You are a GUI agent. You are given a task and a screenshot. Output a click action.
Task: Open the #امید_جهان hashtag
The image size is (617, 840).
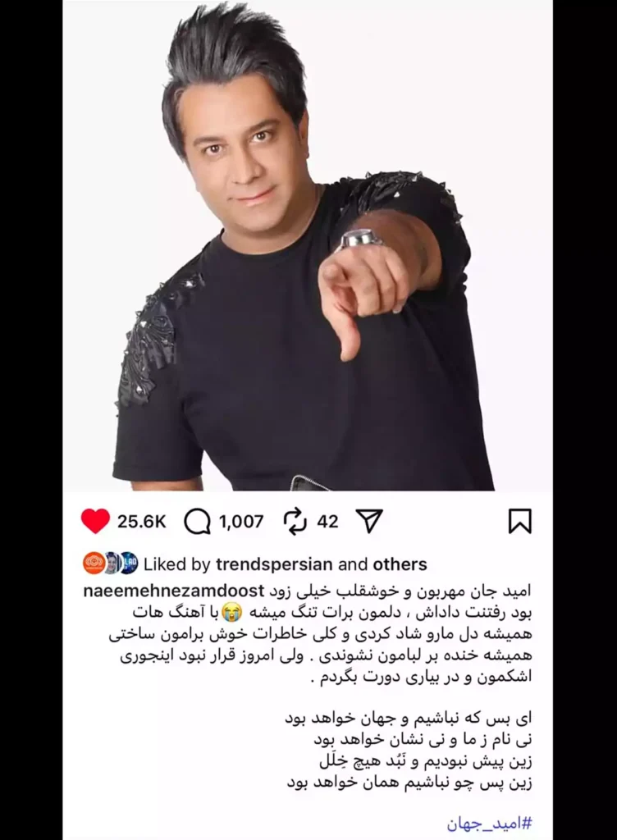[489, 822]
